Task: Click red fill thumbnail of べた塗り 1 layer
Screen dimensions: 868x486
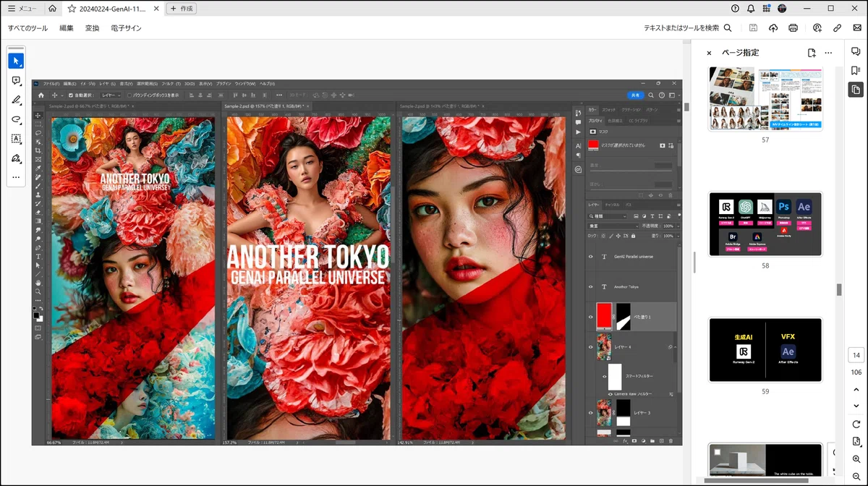Action: [604, 317]
